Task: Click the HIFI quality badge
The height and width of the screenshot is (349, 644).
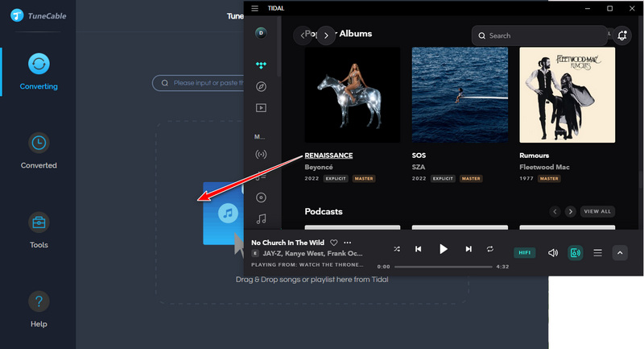Action: [525, 253]
